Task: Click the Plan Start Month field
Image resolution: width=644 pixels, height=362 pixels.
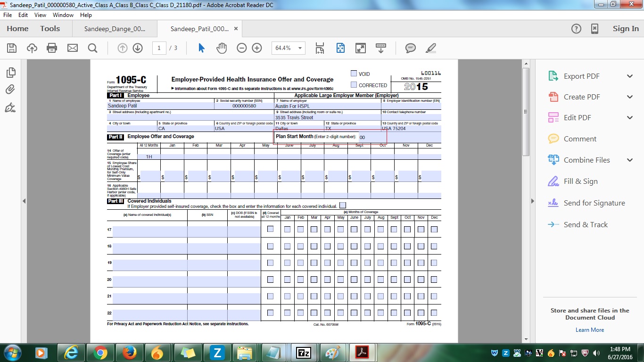Action: 372,137
